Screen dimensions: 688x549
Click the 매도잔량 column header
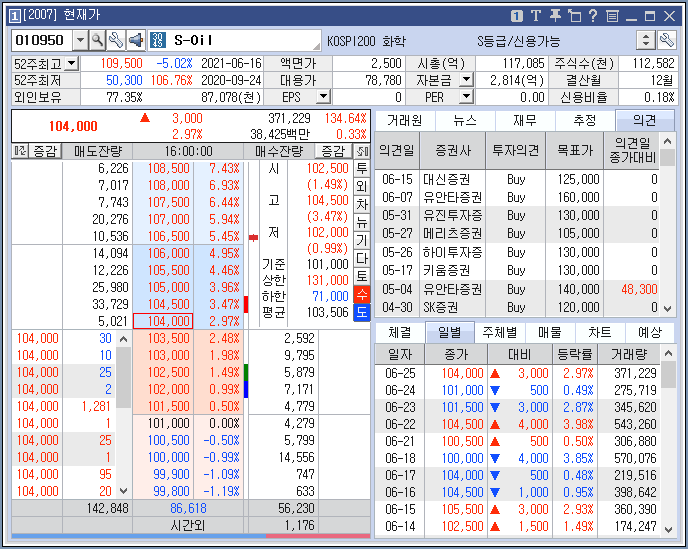97,151
